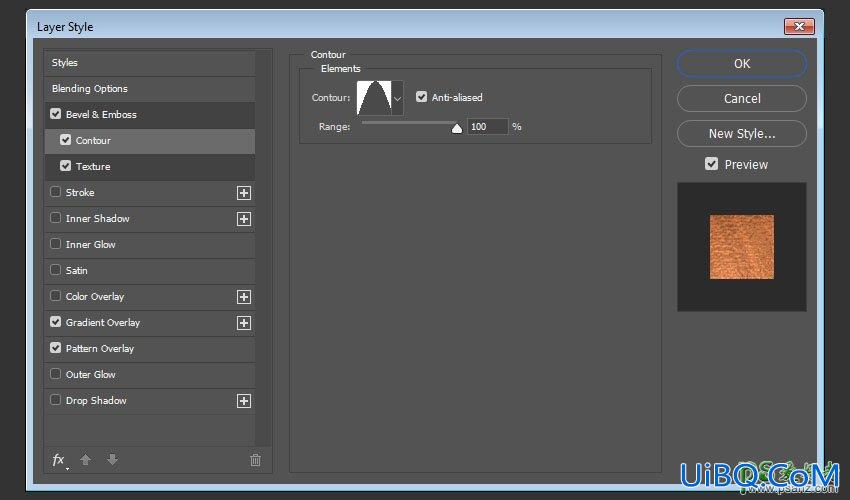850x500 pixels.
Task: Move the effect up with the arrow icon
Action: (x=85, y=460)
